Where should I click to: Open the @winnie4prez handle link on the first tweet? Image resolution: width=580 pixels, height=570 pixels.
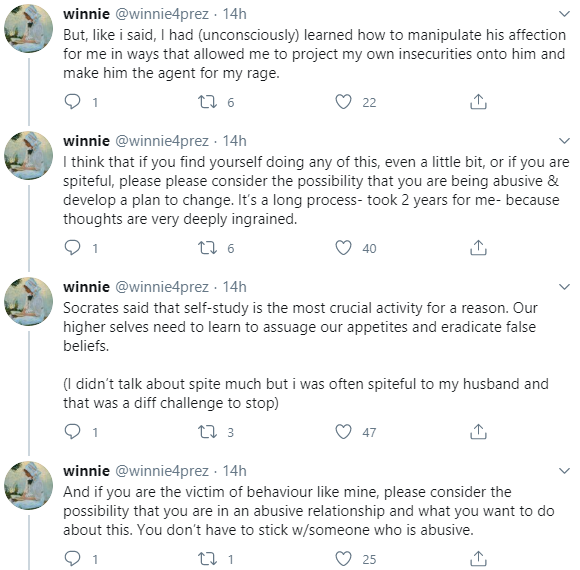[162, 14]
